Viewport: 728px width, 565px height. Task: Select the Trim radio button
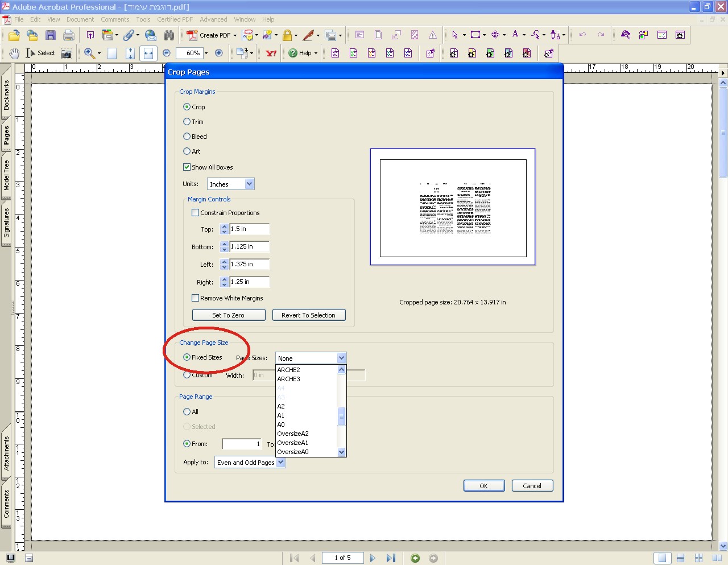[x=187, y=122]
